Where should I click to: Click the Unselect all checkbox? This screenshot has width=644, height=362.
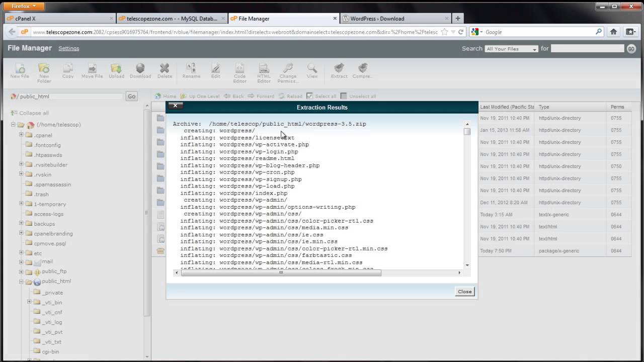point(344,96)
